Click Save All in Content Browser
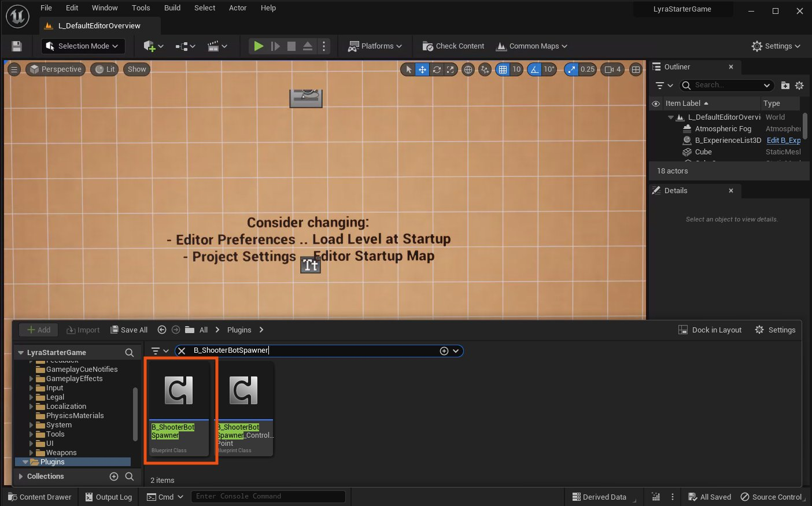Image resolution: width=812 pixels, height=506 pixels. (x=129, y=330)
